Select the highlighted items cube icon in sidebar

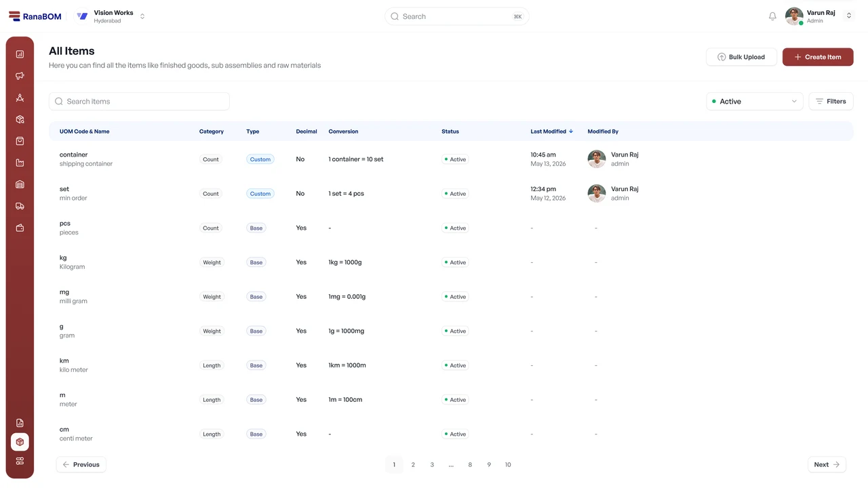tap(20, 442)
